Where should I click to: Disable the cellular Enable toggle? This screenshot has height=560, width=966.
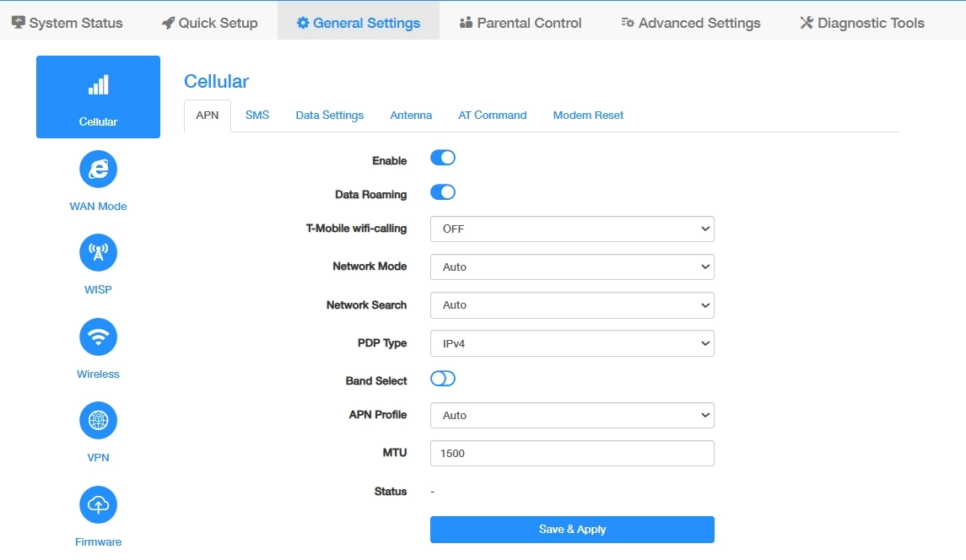pyautogui.click(x=443, y=158)
